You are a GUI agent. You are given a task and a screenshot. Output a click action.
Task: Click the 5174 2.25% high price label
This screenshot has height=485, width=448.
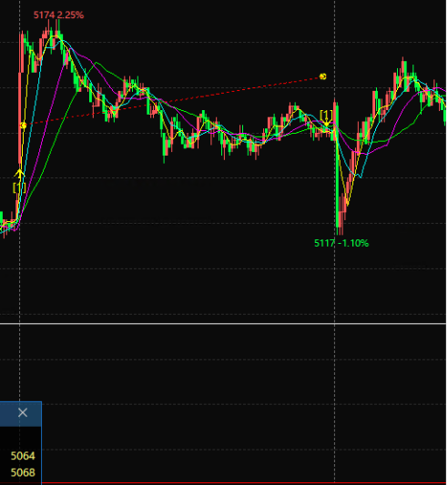pos(58,15)
